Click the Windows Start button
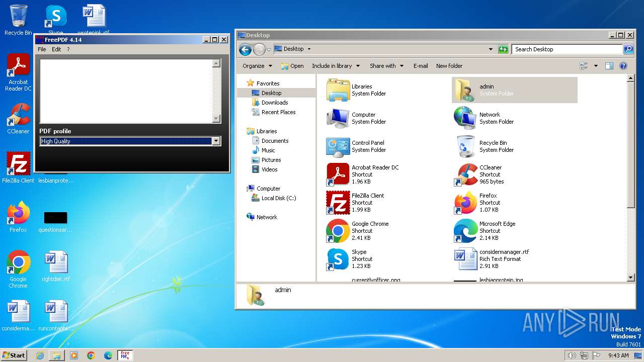Screen dimensions: 644x362 click(14, 355)
